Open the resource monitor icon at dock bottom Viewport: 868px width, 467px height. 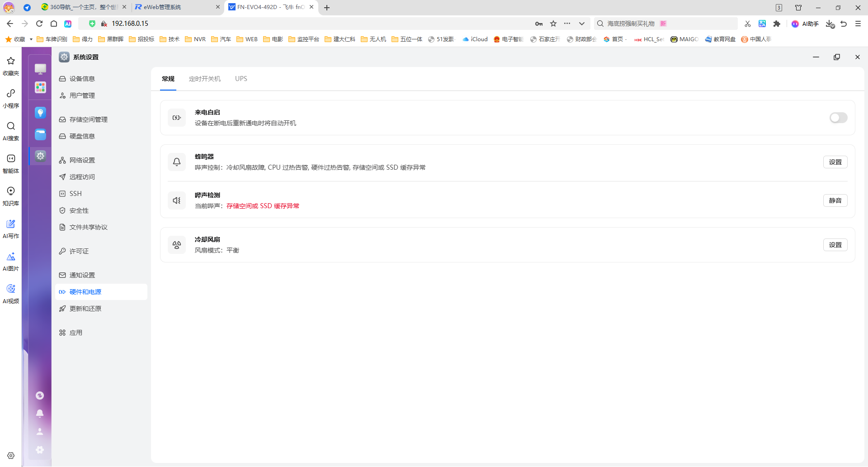click(39, 395)
